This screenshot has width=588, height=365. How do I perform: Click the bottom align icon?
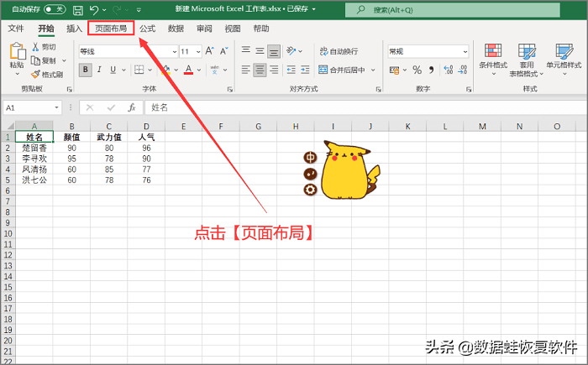[274, 52]
